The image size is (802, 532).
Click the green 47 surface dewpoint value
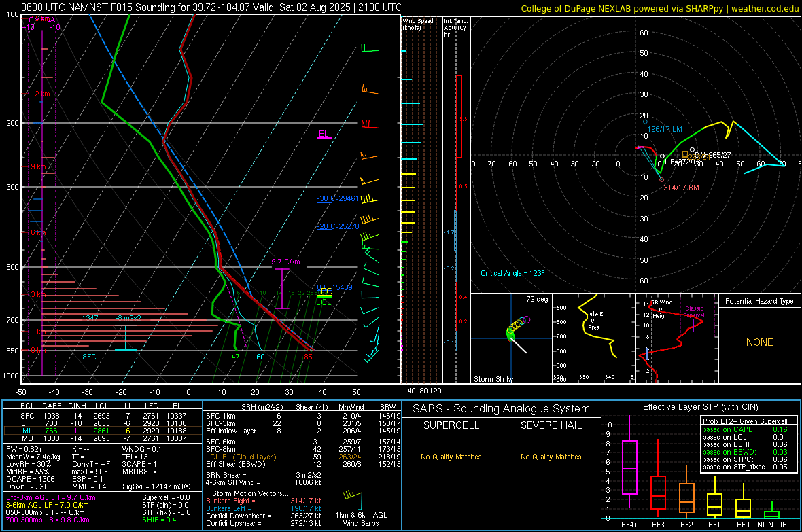[x=235, y=357]
